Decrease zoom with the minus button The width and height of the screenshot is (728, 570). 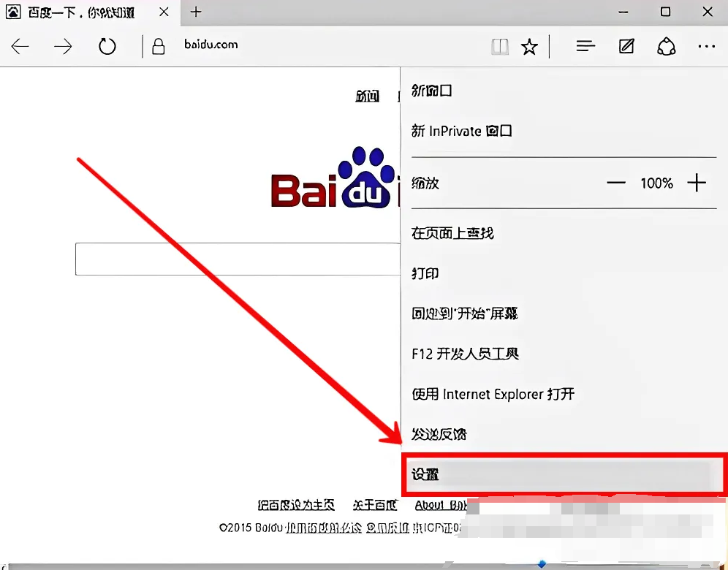[x=616, y=183]
